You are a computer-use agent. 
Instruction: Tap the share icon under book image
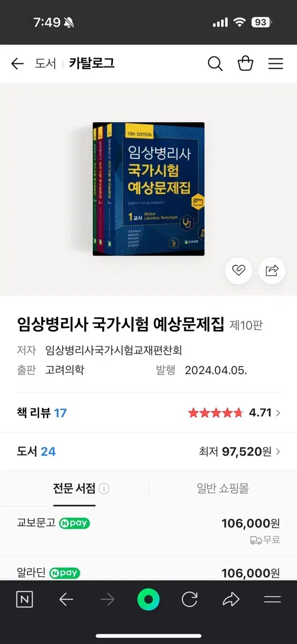pyautogui.click(x=272, y=270)
